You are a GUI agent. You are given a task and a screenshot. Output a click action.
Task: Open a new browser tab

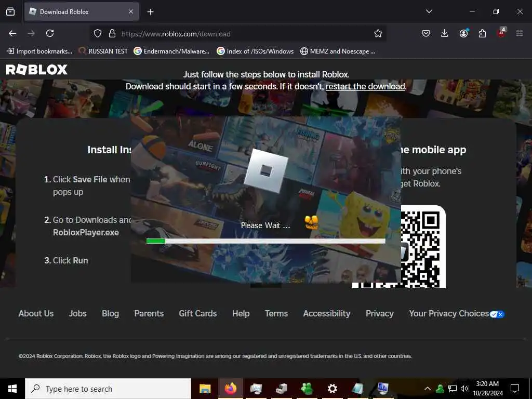150,12
